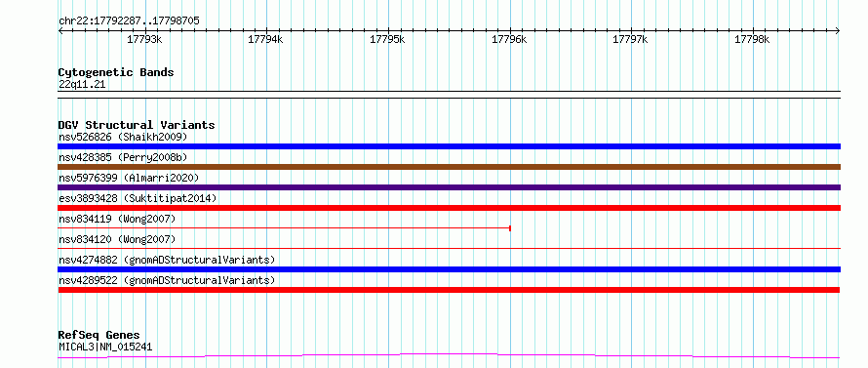868x368 pixels.
Task: Open the nsv5976399 (Almarri2020) label
Action: click(x=129, y=178)
